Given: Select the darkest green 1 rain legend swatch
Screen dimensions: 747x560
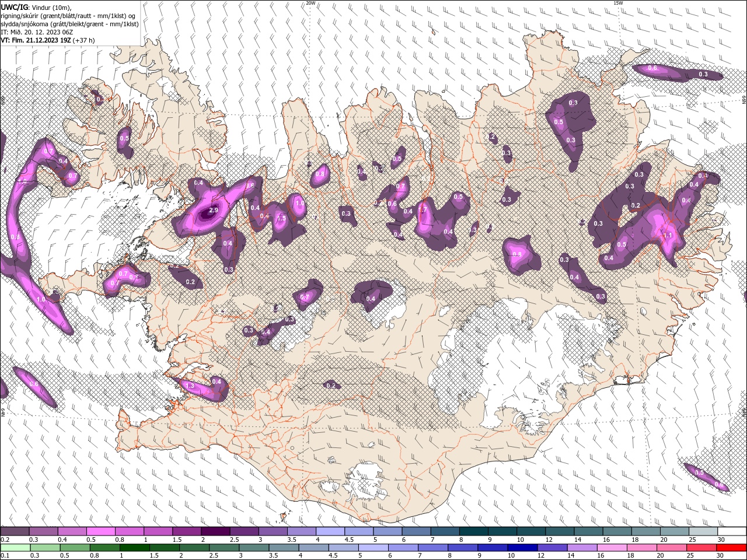Looking at the screenshot, I should 134,547.
